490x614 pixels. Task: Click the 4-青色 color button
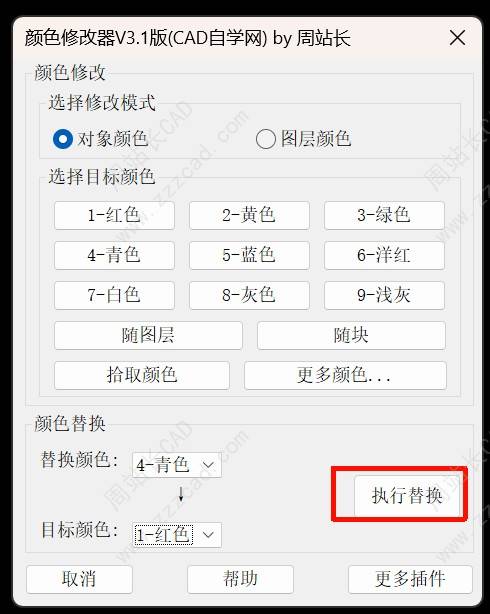click(114, 255)
